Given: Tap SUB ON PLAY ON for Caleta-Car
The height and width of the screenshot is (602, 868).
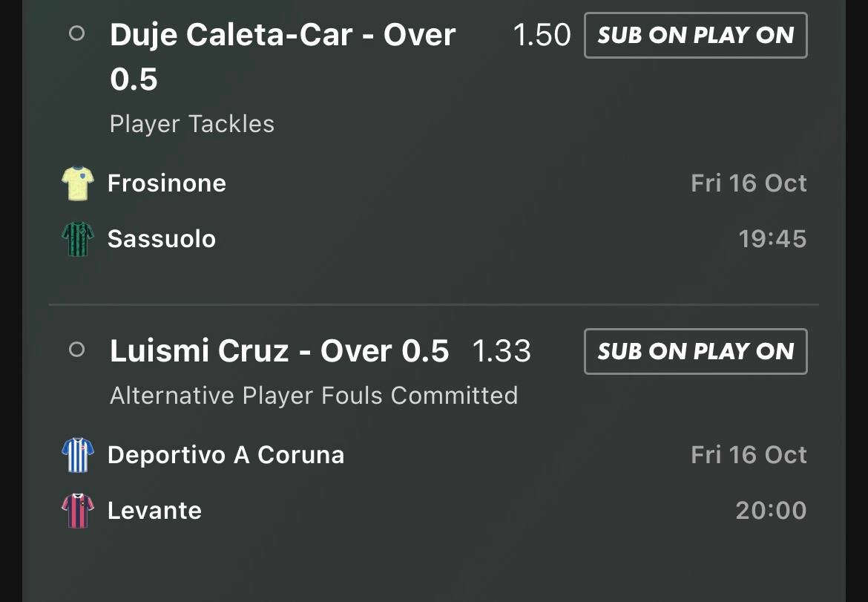Looking at the screenshot, I should pyautogui.click(x=696, y=36).
